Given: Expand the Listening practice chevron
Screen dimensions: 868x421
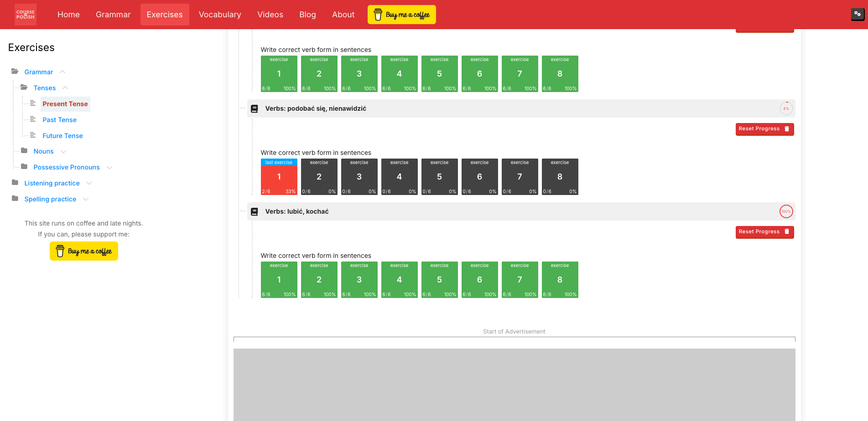Looking at the screenshot, I should click(89, 183).
